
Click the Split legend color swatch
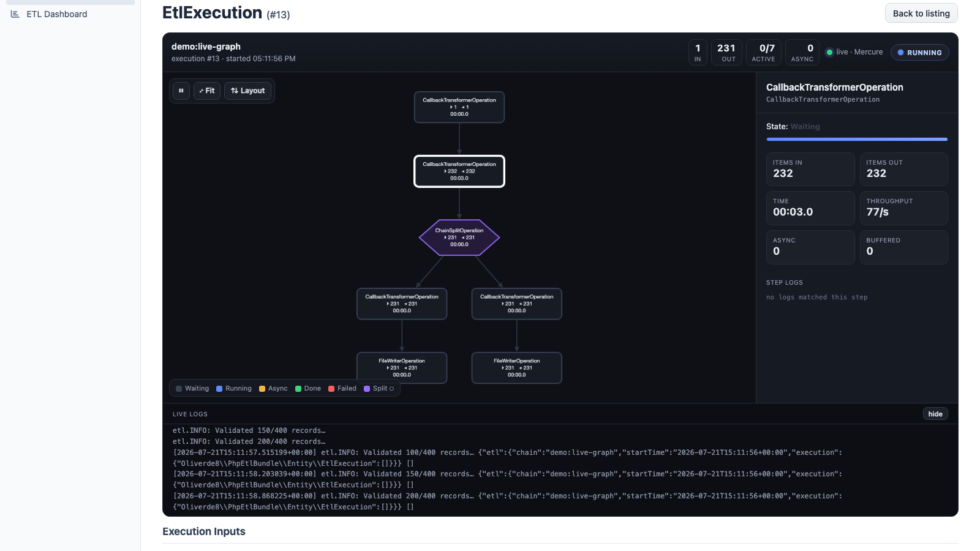367,389
